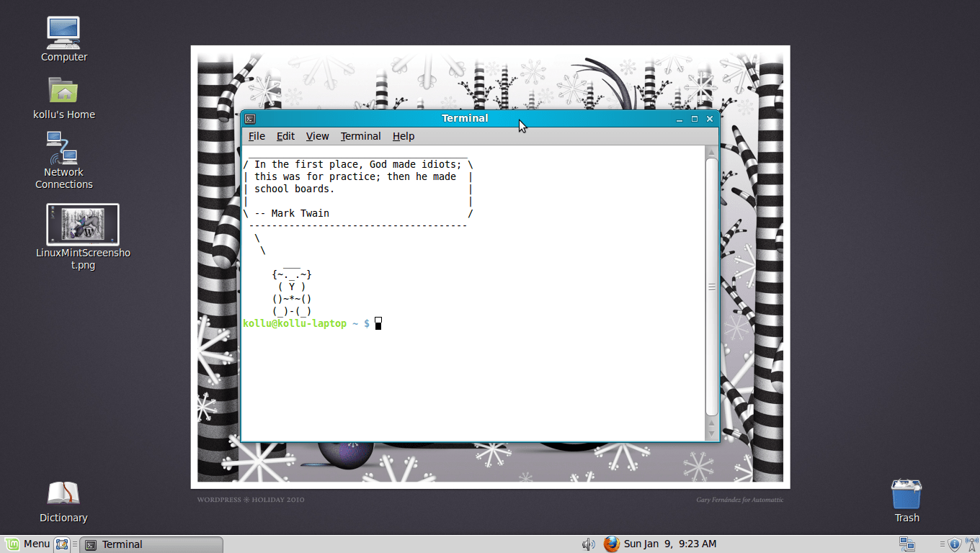Click the update manager shield icon
Viewport: 980px width, 553px height.
(954, 544)
